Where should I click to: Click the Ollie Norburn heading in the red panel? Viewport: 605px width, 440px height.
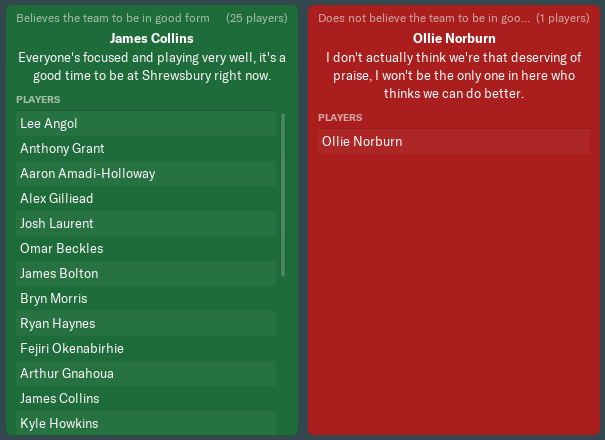click(x=454, y=39)
